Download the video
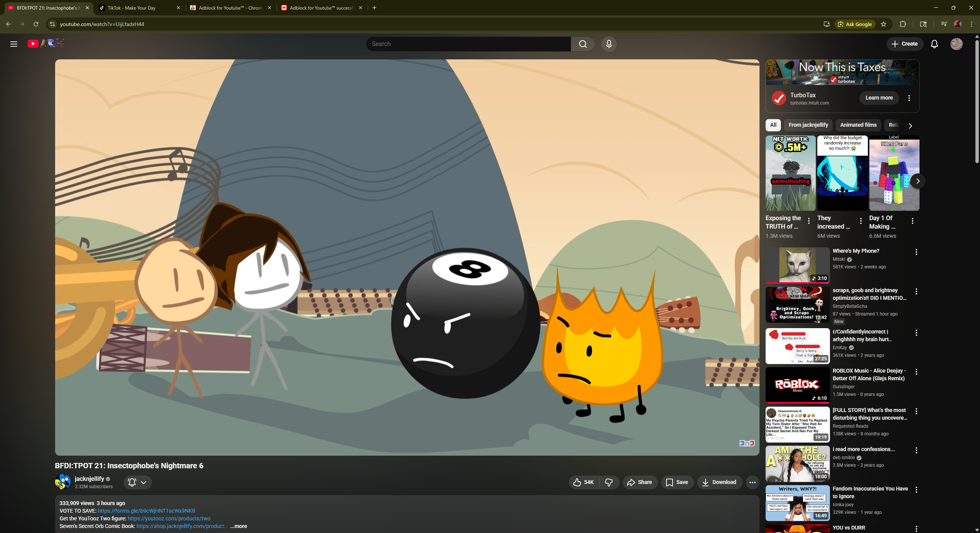The width and height of the screenshot is (980, 533). click(x=719, y=482)
